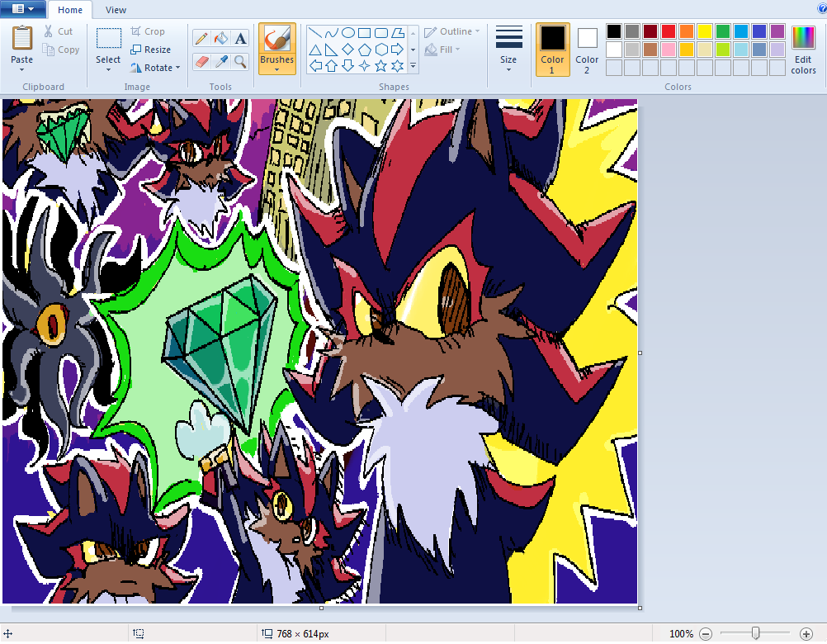
Task: Pick the Down arrow shape
Action: (x=348, y=66)
